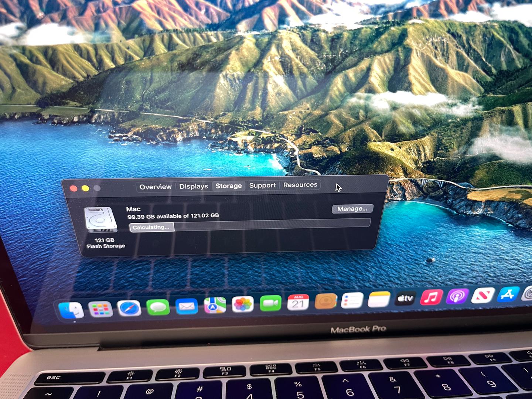This screenshot has height=399, width=532.
Task: Open Calendar showing Aug 21
Action: coord(298,302)
